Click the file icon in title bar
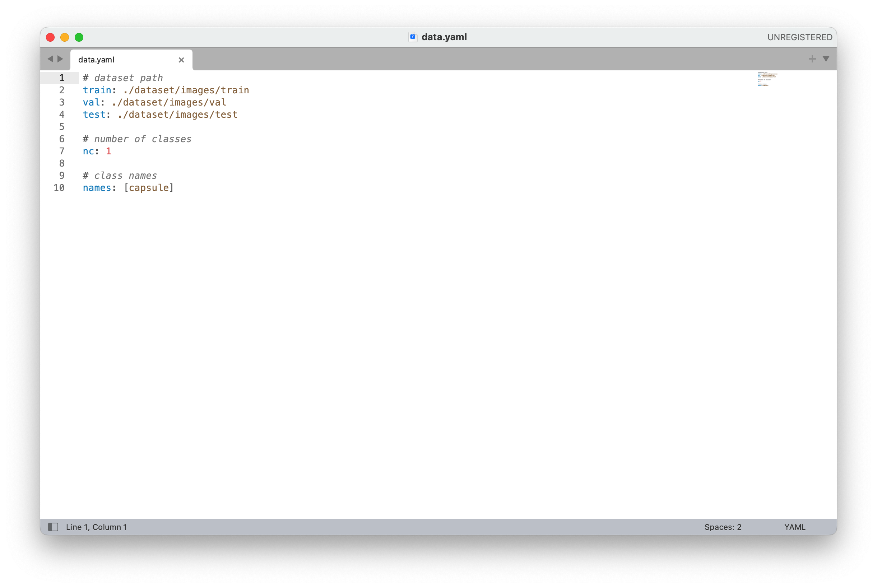Viewport: 877px width, 588px height. [x=413, y=37]
